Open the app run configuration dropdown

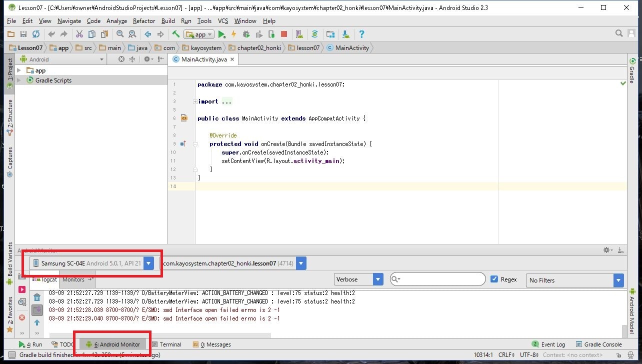pyautogui.click(x=199, y=34)
